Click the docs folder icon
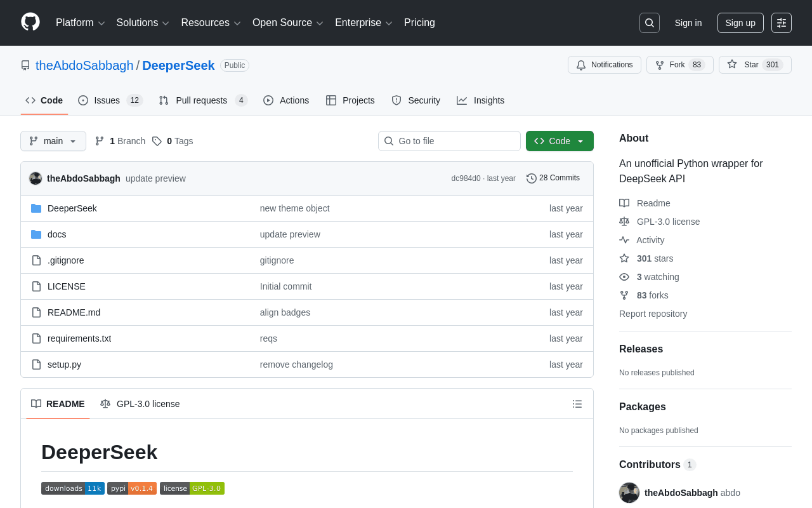Image resolution: width=812 pixels, height=508 pixels. (36, 234)
